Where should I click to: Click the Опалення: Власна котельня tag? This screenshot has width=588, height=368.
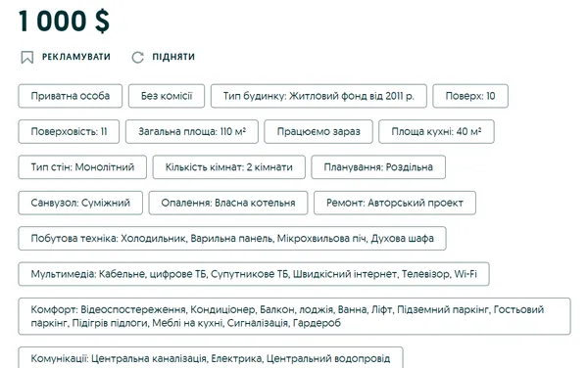click(228, 203)
